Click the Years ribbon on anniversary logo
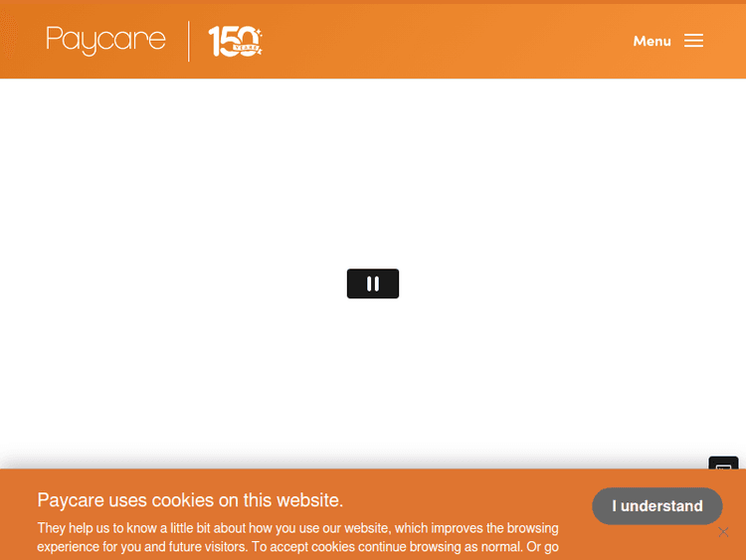 [246, 48]
